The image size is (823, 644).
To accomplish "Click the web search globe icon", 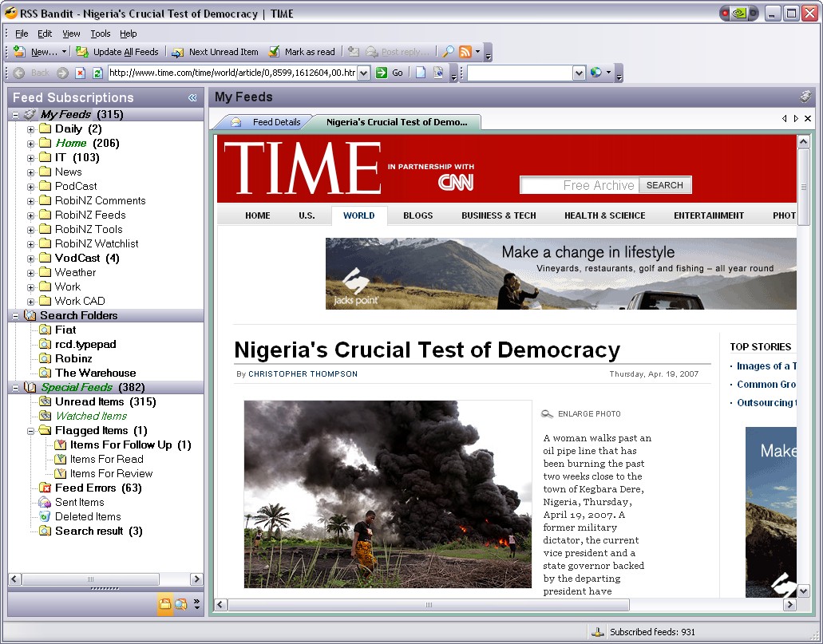I will [x=595, y=73].
